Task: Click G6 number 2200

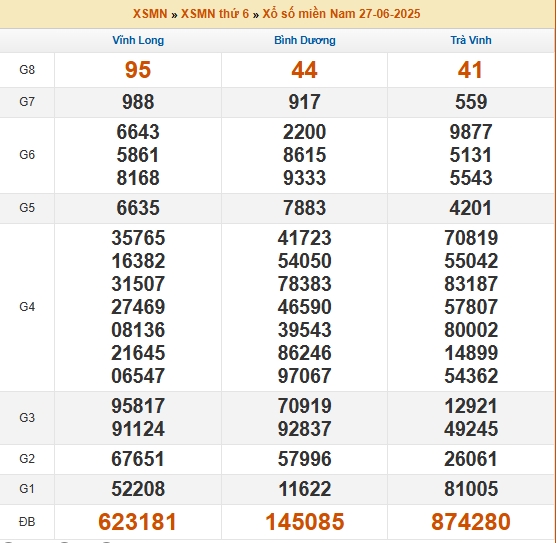Action: pyautogui.click(x=304, y=132)
